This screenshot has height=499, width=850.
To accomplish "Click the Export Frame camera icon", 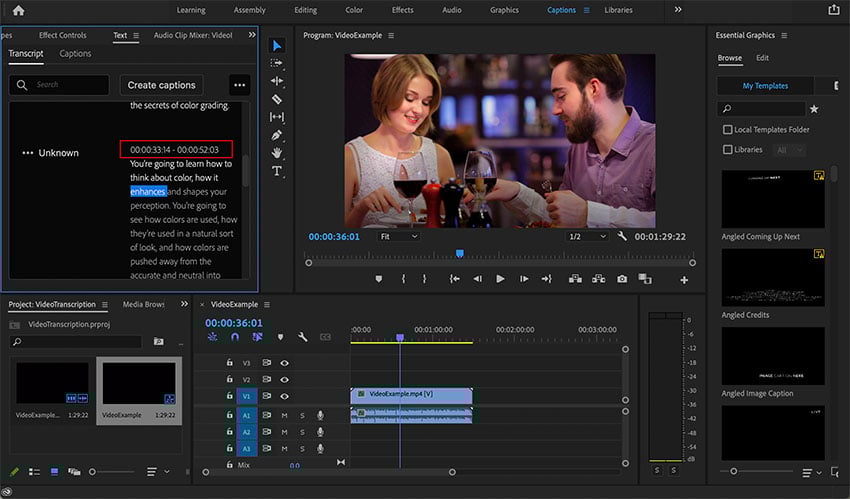I will pyautogui.click(x=622, y=279).
